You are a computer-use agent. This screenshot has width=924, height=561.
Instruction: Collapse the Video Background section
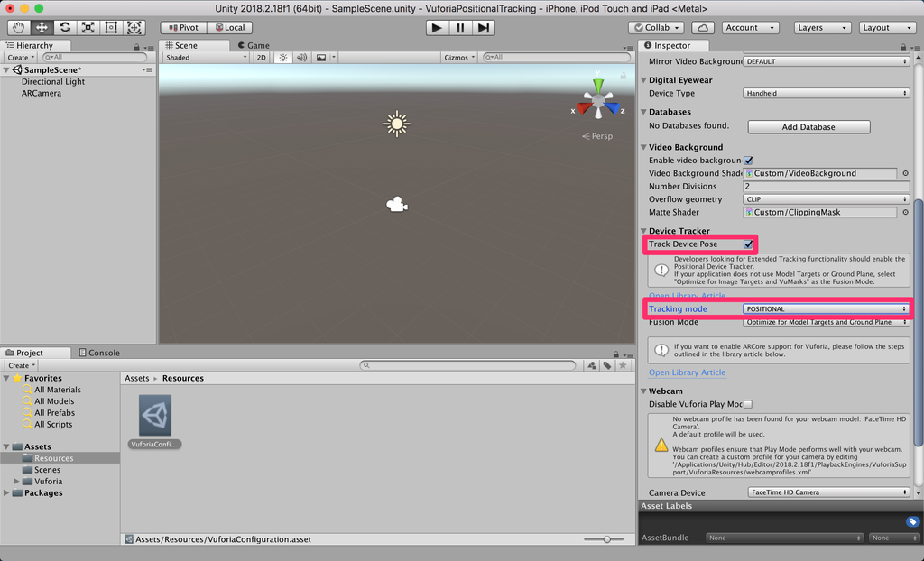643,147
